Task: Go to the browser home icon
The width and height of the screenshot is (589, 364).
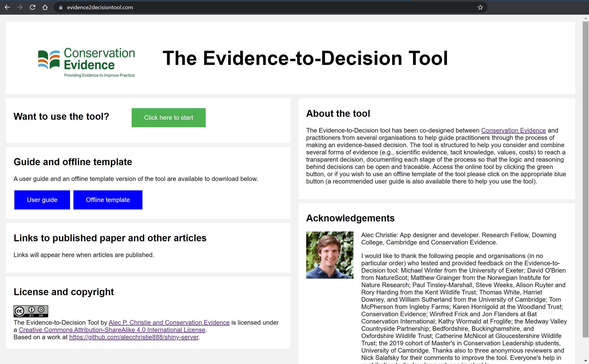Action: (45, 7)
